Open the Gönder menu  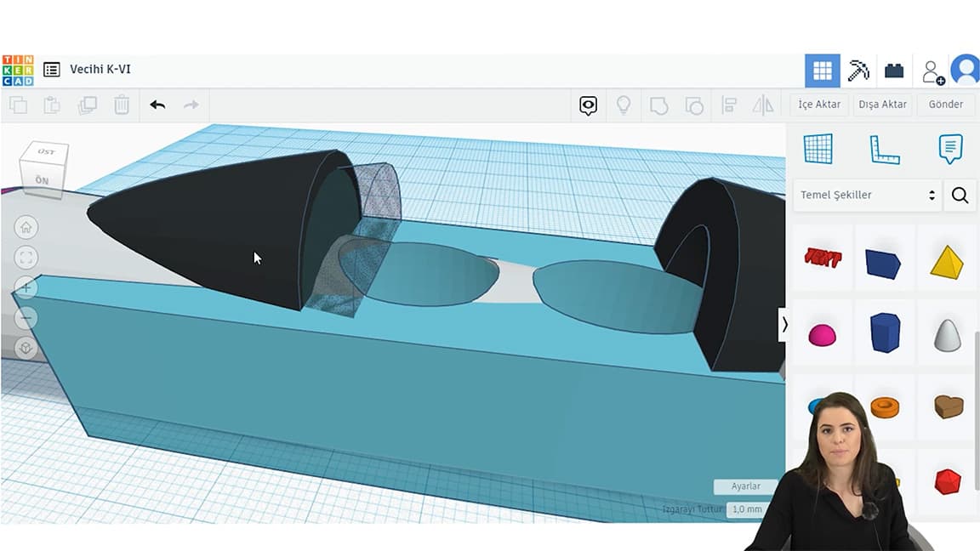tap(945, 104)
